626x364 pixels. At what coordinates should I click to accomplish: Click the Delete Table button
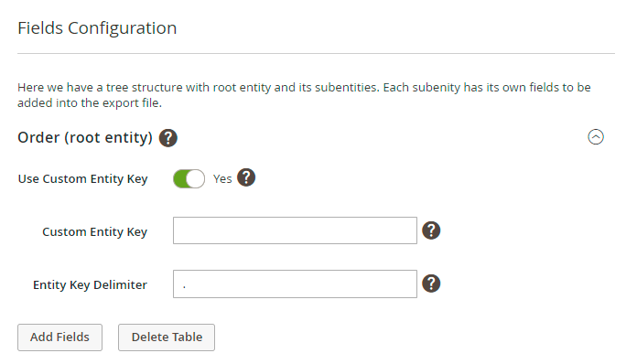coord(167,337)
